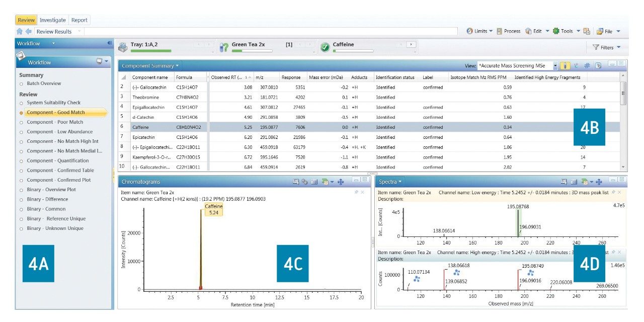Select the Epicatechin row
This screenshot has width=644, height=322.
(370, 137)
